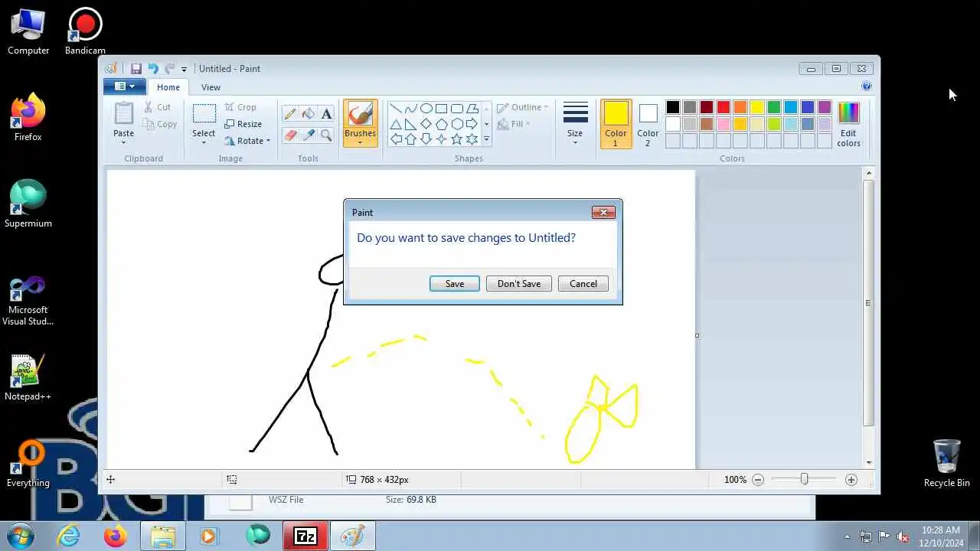Choose the Diamond shape
The width and height of the screenshot is (980, 551).
point(426,124)
